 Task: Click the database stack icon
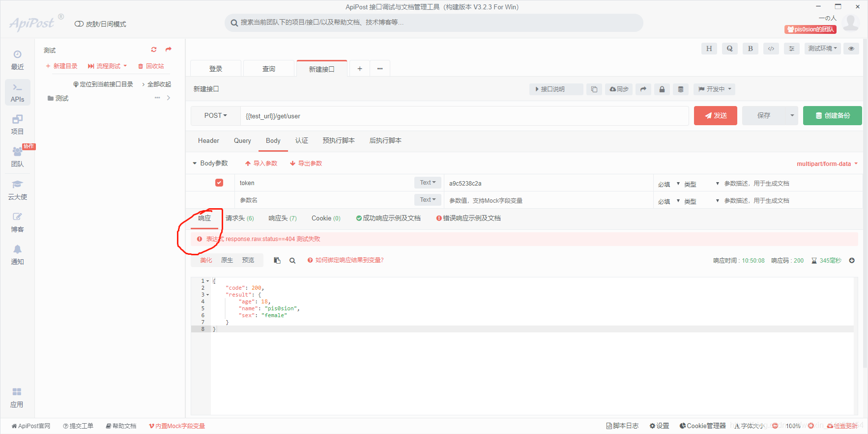pos(680,89)
